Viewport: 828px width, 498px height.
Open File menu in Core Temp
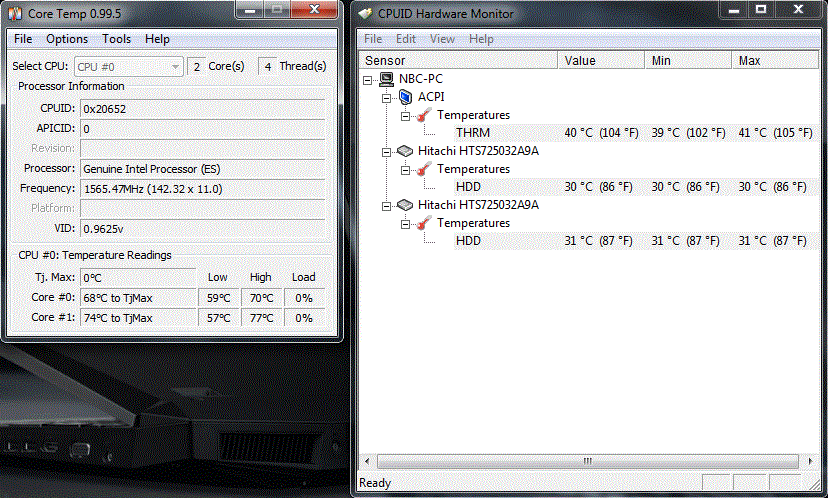[x=23, y=39]
